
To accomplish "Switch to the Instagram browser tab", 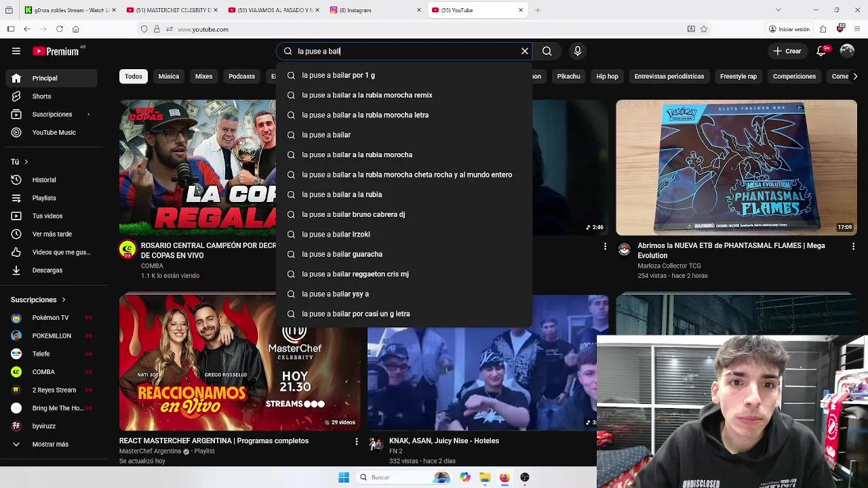I will tap(376, 10).
